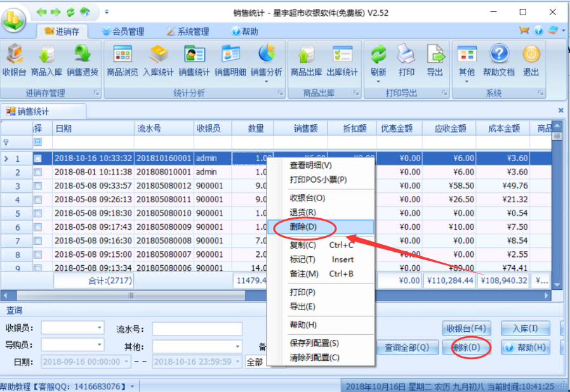The height and width of the screenshot is (392, 570).
Task: Expand the 收银员 dropdown in query panel
Action: pos(99,328)
